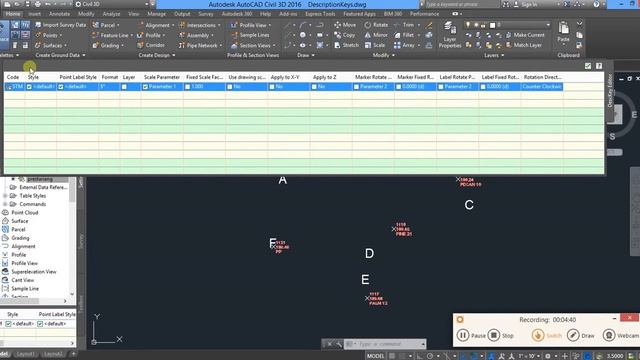Click the Draw pencil in recorder
This screenshot has height=360, width=640.
[573, 335]
